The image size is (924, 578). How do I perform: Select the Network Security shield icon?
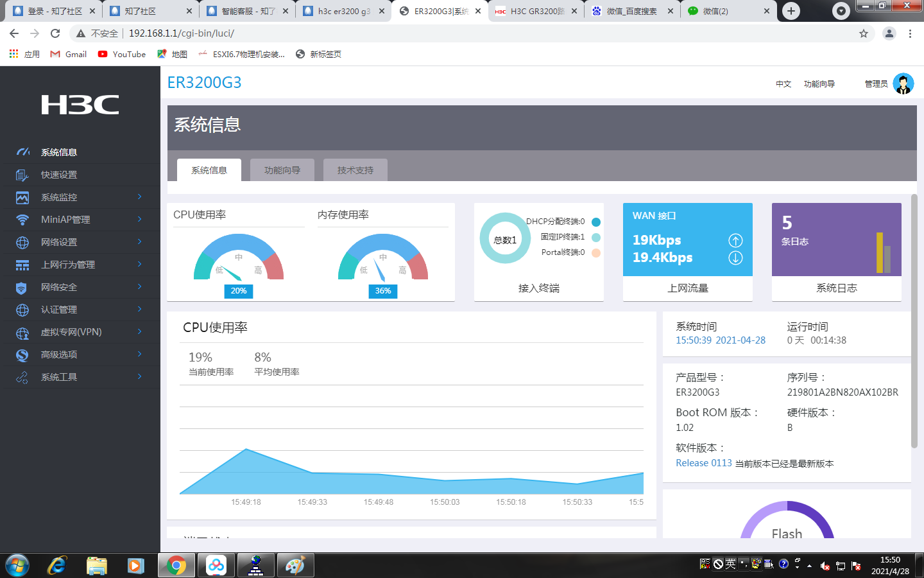tap(22, 287)
